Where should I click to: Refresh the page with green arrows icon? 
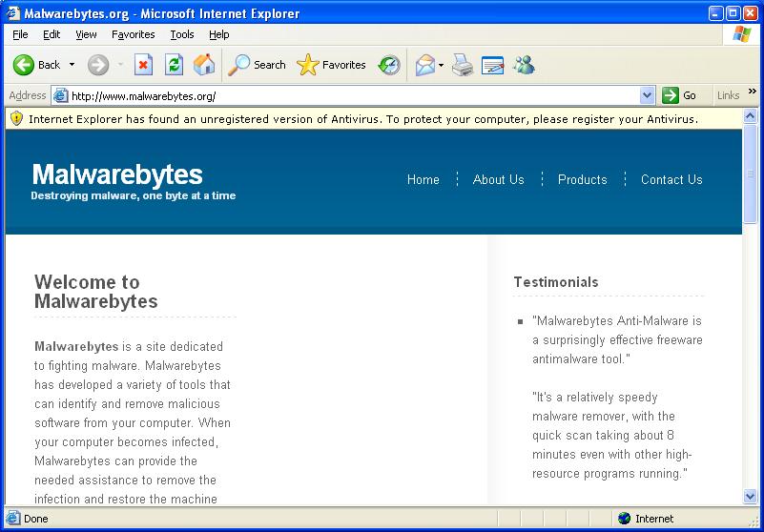click(174, 65)
